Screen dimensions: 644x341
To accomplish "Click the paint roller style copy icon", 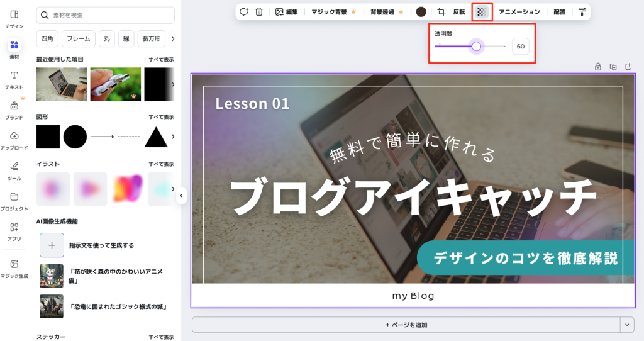I will (582, 12).
